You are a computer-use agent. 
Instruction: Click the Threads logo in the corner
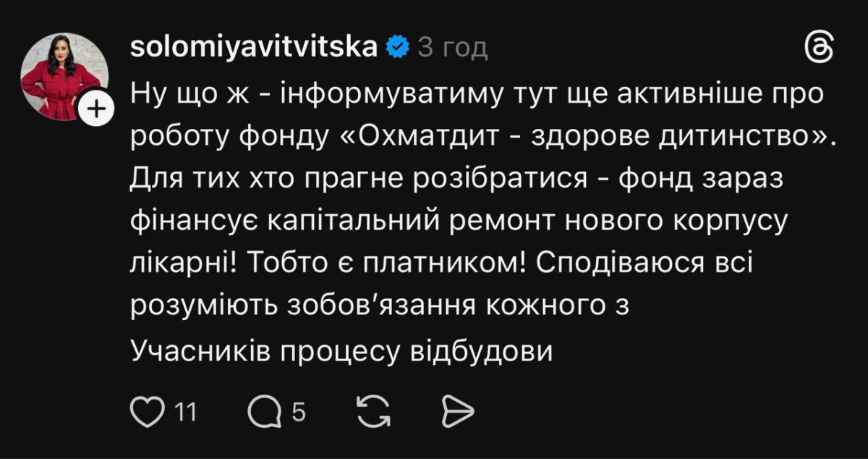coord(820,49)
